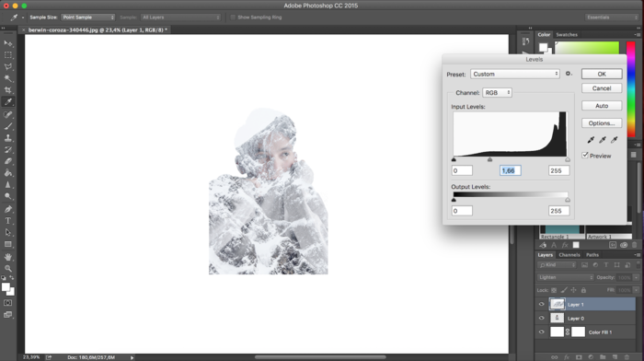Switch to the Paths tab

click(592, 255)
